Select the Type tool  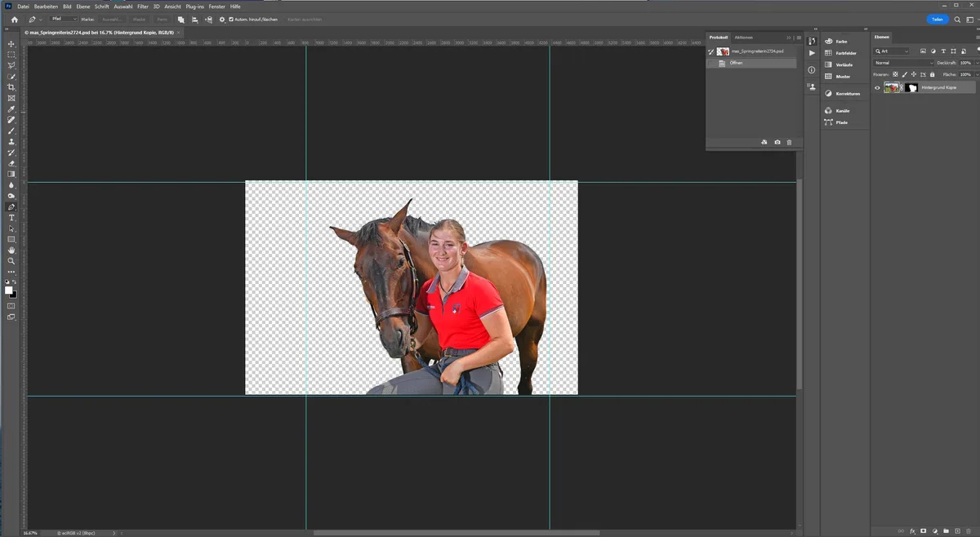tap(11, 218)
